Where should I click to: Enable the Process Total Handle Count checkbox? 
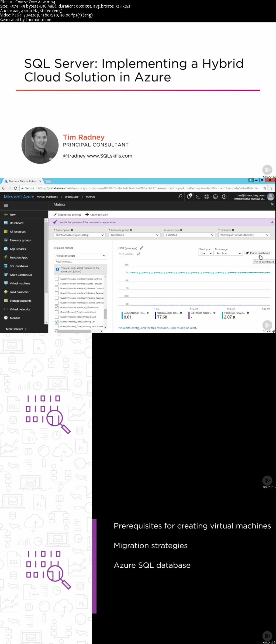pyautogui.click(x=57, y=312)
